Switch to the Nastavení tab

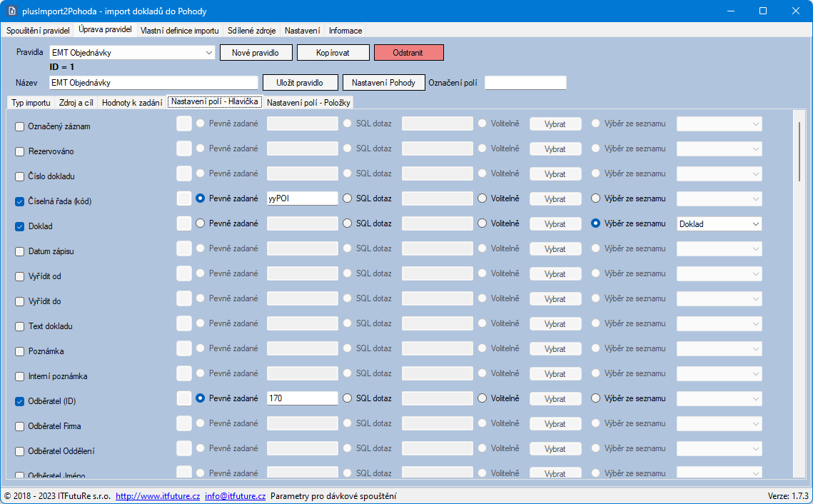point(302,31)
